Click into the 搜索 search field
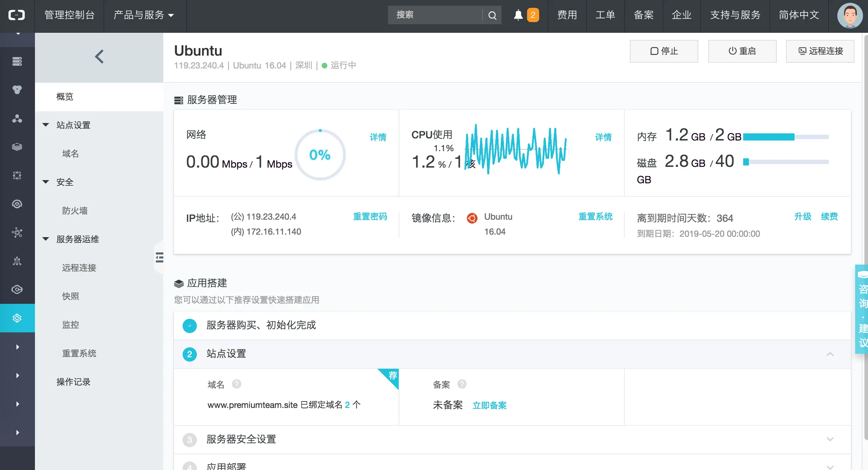 tap(435, 15)
